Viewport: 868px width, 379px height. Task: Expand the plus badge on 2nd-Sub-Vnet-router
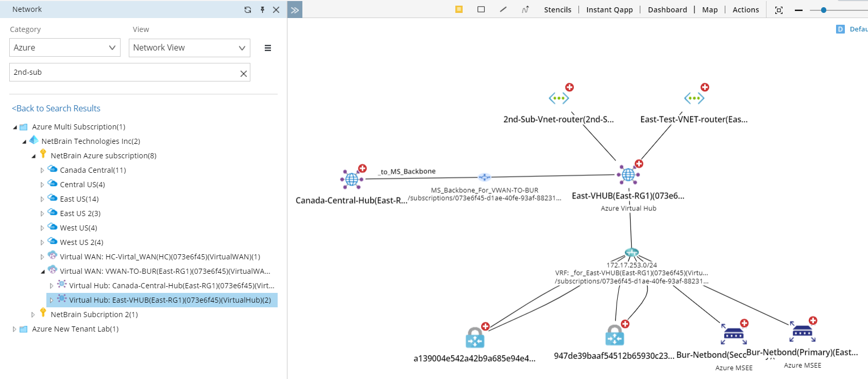(569, 87)
